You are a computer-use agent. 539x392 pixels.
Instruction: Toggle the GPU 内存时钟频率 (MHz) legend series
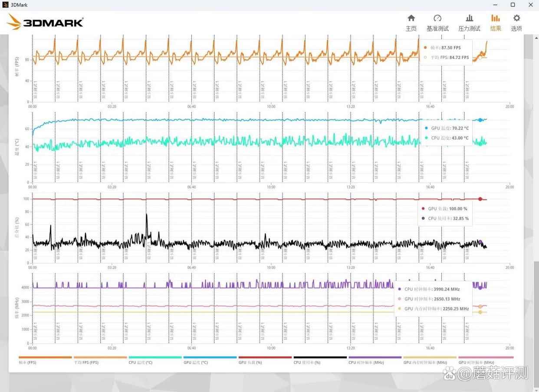(x=430, y=360)
